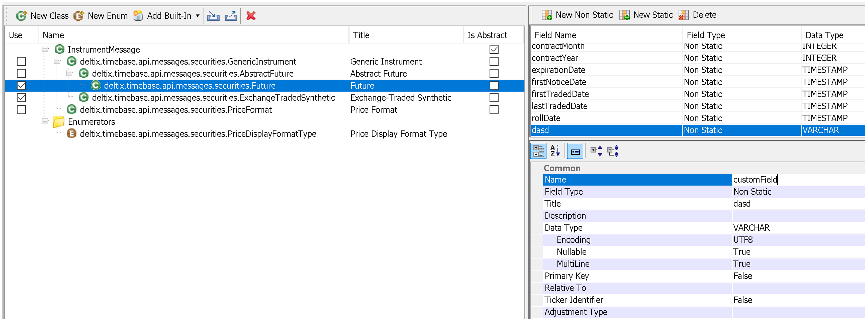Toggle Is Abstract checkbox for PriceFormat
This screenshot has width=868, height=321.
coord(494,110)
